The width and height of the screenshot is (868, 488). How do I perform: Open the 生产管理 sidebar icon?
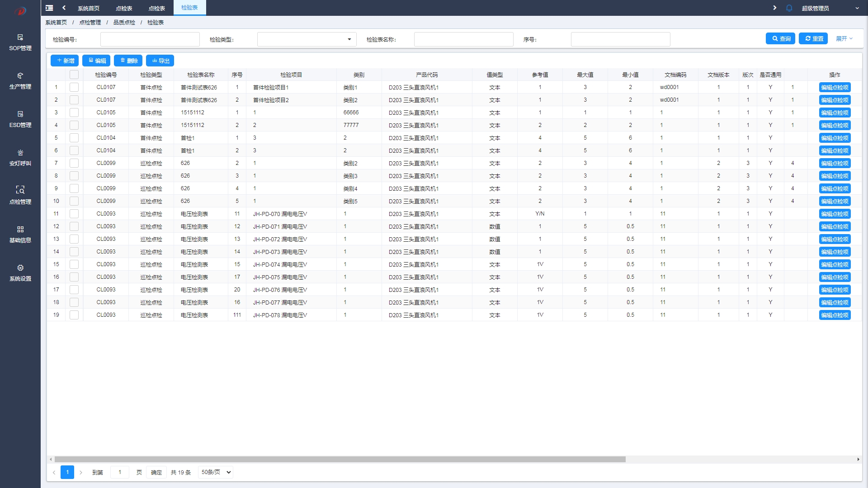click(20, 76)
